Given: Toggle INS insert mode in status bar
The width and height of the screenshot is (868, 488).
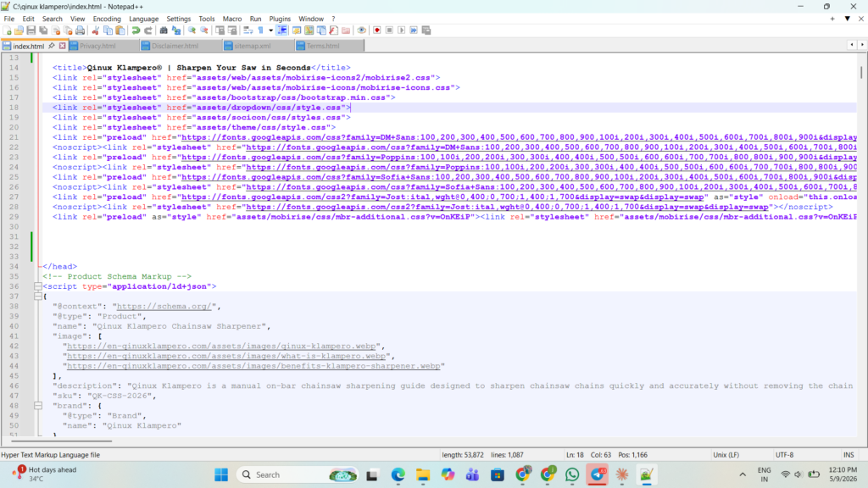Looking at the screenshot, I should click(849, 455).
